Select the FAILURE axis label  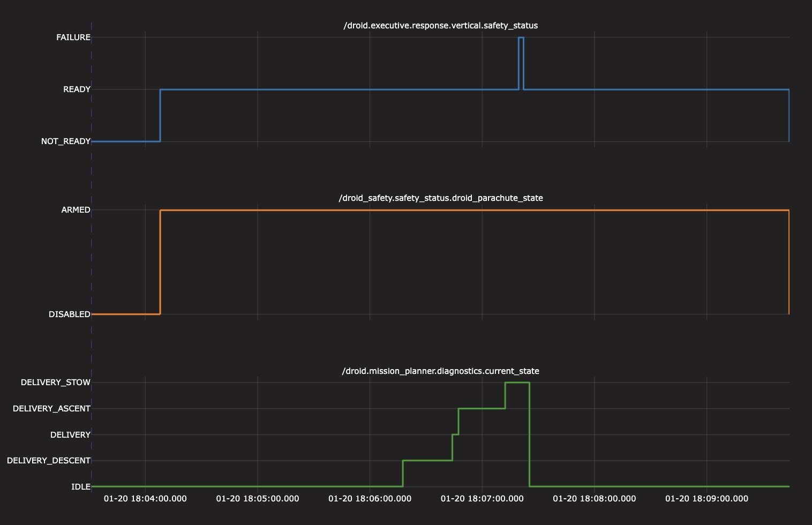(73, 37)
